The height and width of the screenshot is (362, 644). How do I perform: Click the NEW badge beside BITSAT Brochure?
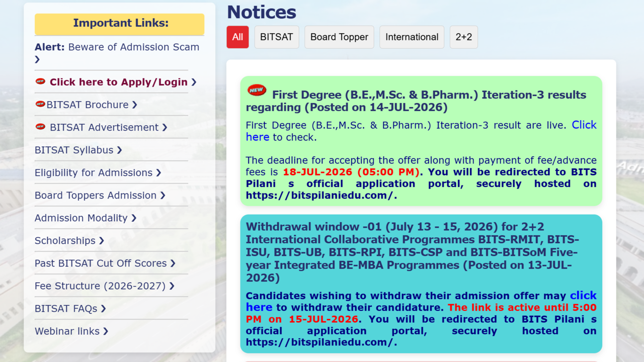tap(40, 104)
